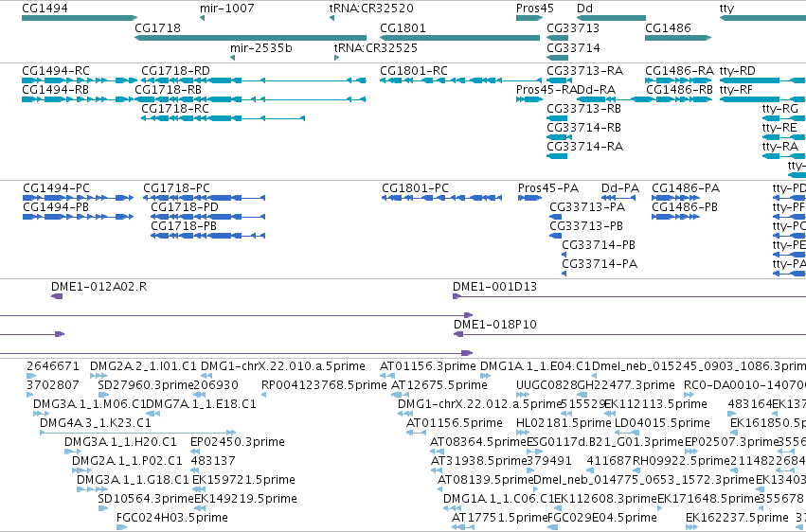Open EST label 3702807
Image resolution: width=806 pixels, height=532 pixels.
(53, 385)
